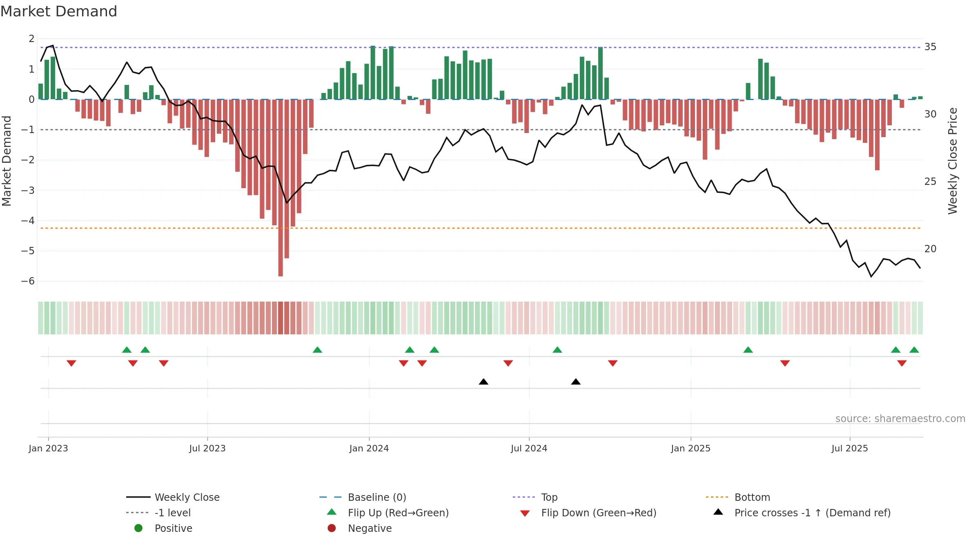Toggle the Price crosses -1 legend entry
This screenshot has width=980, height=551.
tap(802, 513)
